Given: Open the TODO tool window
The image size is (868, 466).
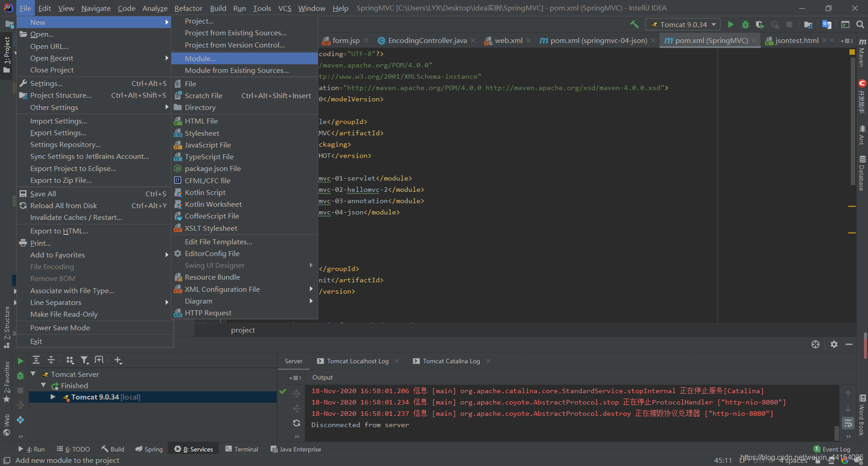Looking at the screenshot, I should click(x=73, y=449).
